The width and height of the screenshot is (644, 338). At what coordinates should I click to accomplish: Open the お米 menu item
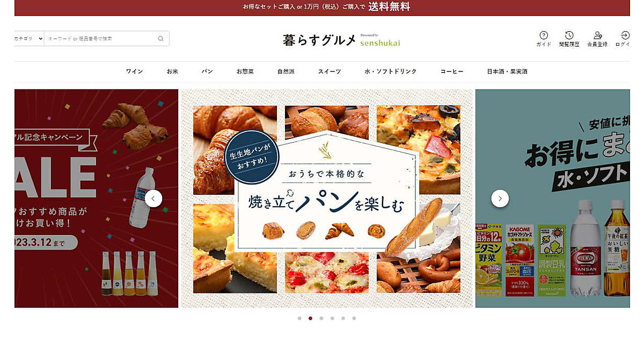pyautogui.click(x=172, y=71)
